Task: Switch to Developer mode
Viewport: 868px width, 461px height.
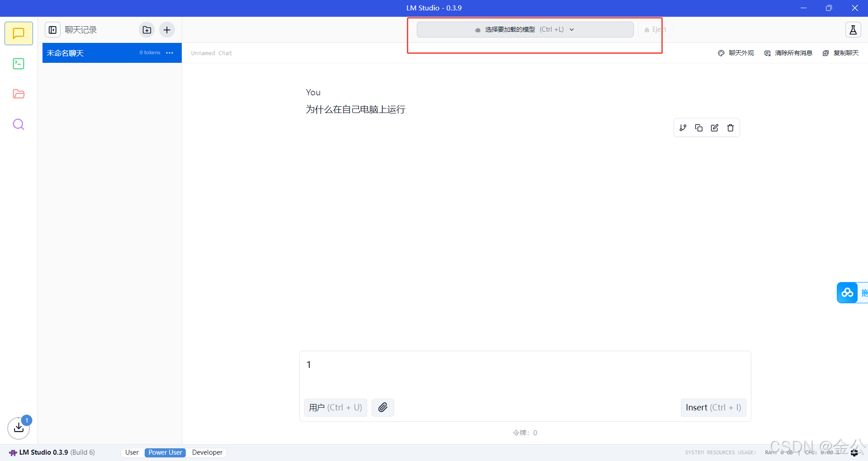Action: click(207, 452)
